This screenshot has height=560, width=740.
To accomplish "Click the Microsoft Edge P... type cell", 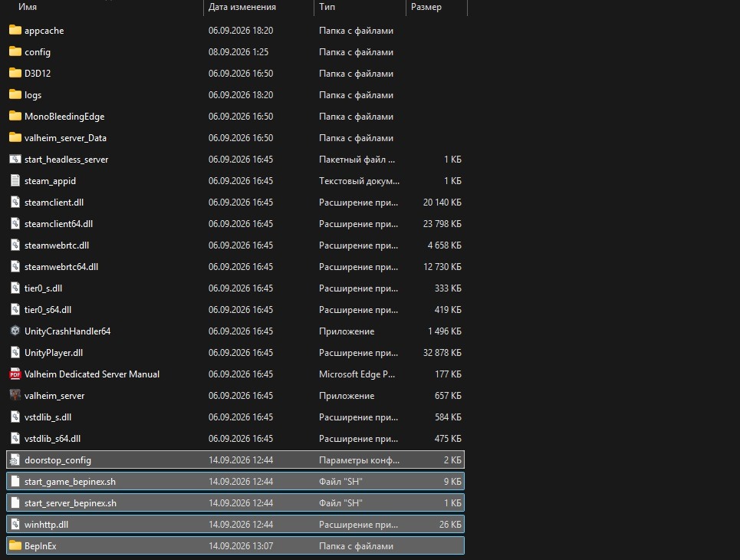I will 357,374.
